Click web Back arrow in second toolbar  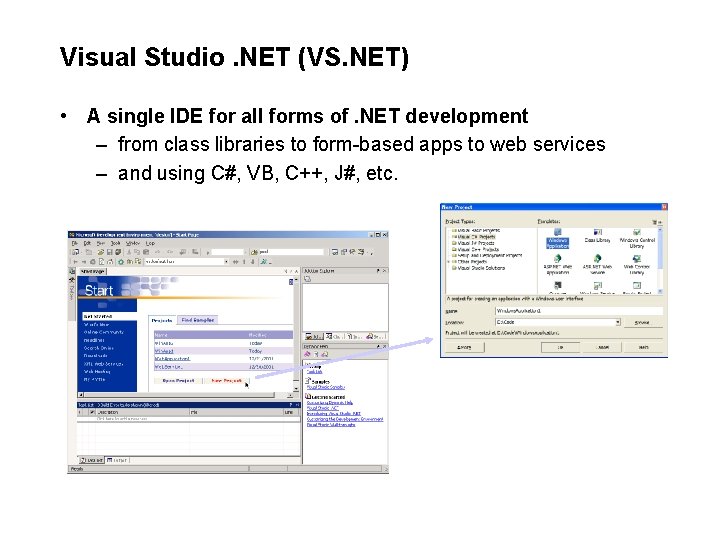click(x=76, y=261)
